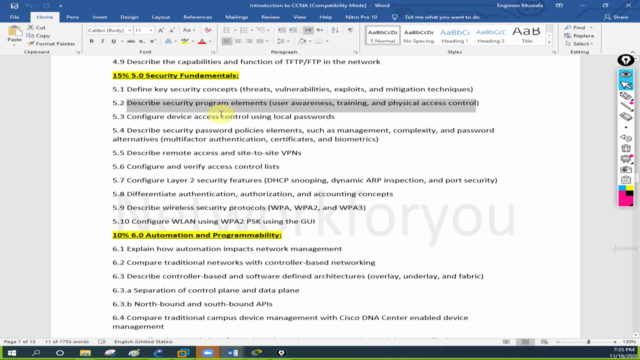Open Epic Pen whiteboard icon
This screenshot has height=360, width=640.
626,159
